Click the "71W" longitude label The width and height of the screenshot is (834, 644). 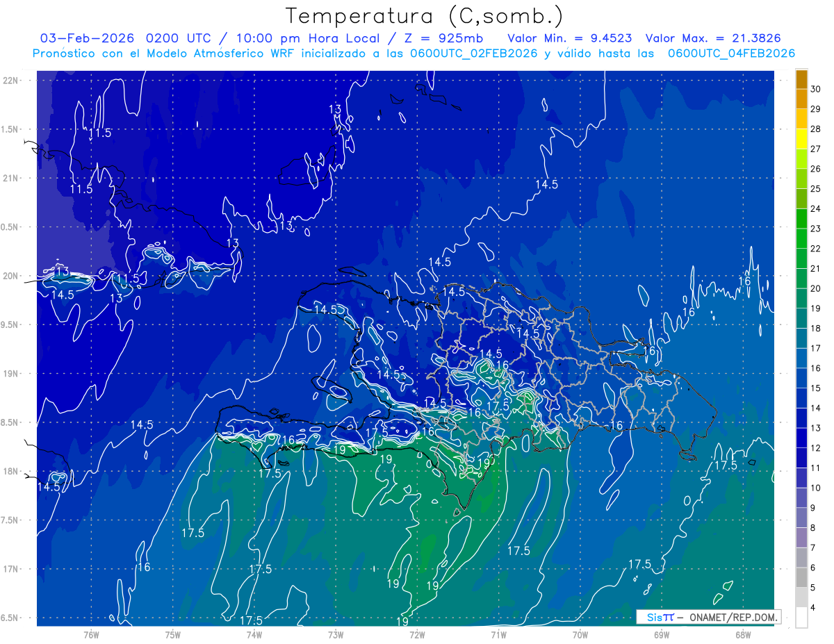tap(499, 636)
